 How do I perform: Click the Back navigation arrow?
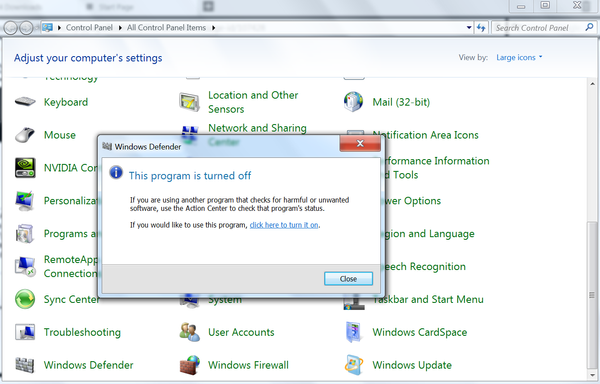tap(11, 28)
